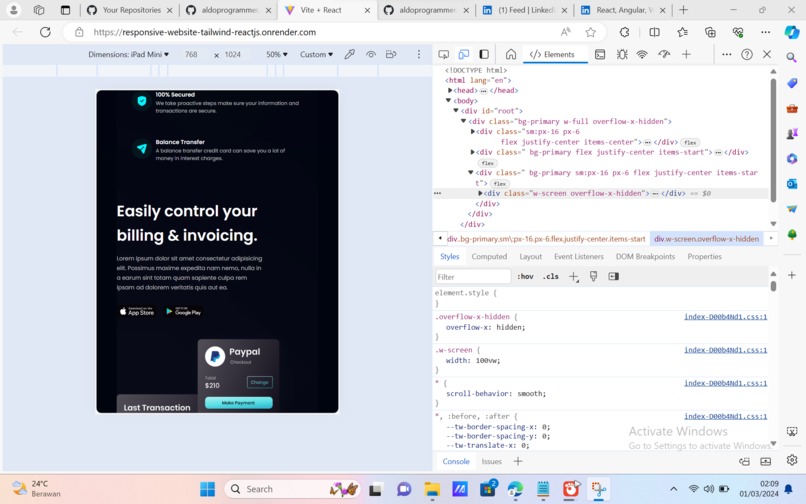Toggle rendering emulations paintbrush icon
This screenshot has height=504, width=806.
pyautogui.click(x=593, y=277)
